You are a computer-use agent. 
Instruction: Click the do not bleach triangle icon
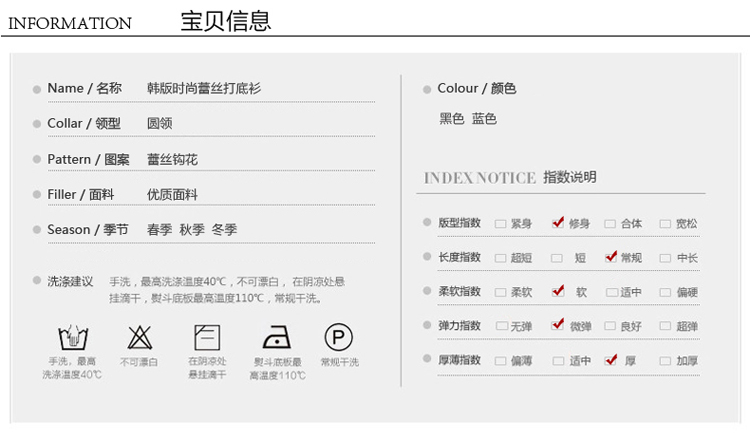[x=138, y=337]
